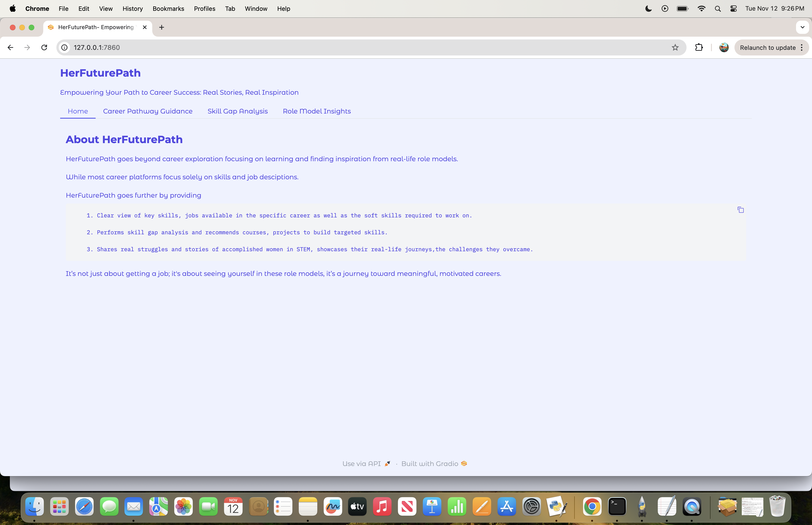Image resolution: width=812 pixels, height=525 pixels.
Task: Switch to Career Pathway Guidance tab
Action: click(x=148, y=111)
